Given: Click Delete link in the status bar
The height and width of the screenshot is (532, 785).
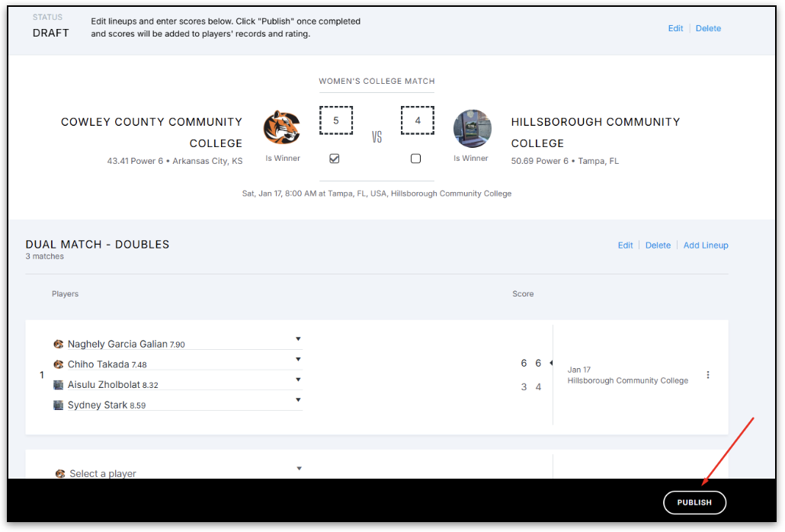Looking at the screenshot, I should click(708, 28).
